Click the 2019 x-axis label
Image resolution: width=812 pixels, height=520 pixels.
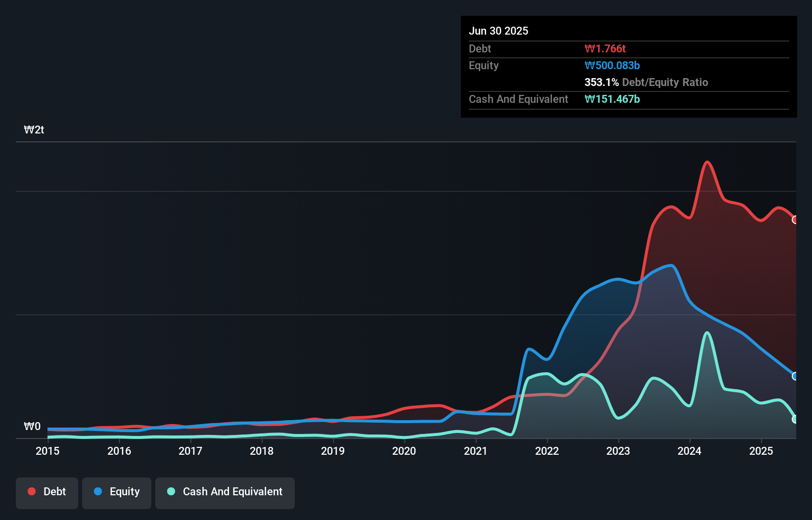pos(333,451)
